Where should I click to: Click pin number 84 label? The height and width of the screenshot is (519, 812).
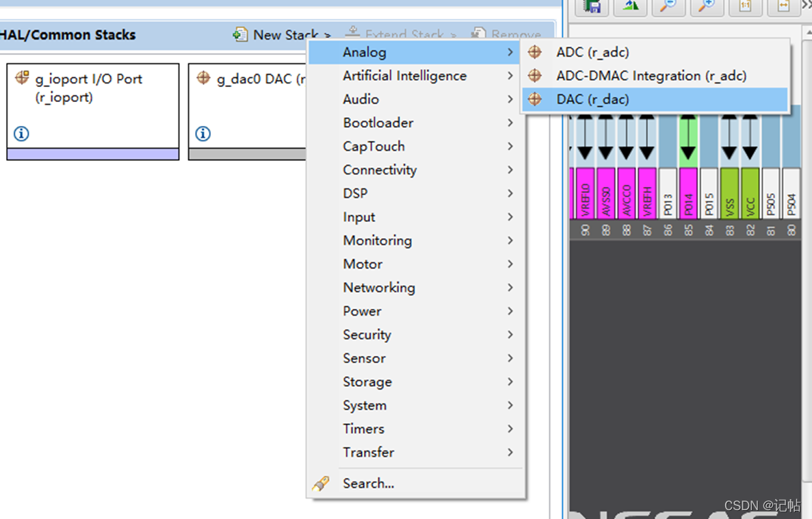(709, 230)
